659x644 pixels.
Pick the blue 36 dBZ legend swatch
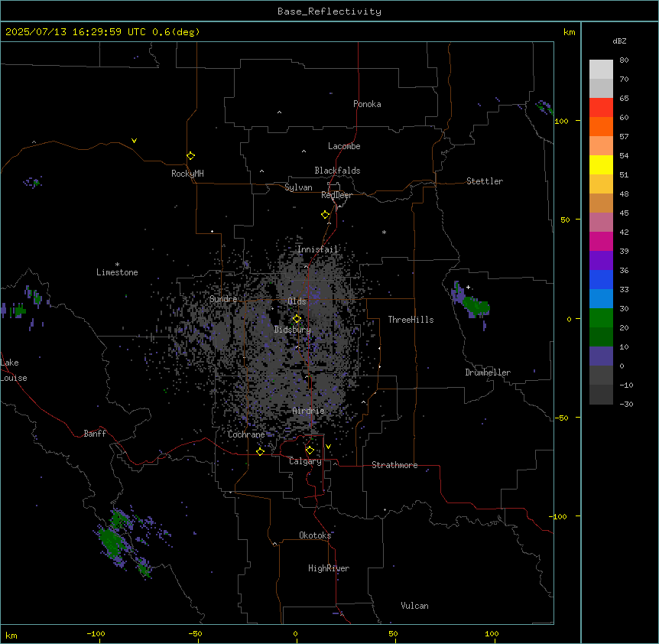click(x=601, y=279)
